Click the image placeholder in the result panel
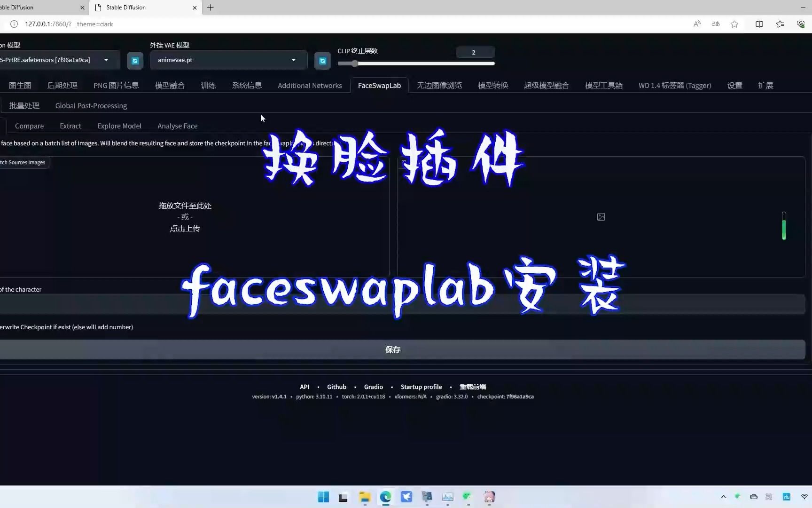 click(601, 217)
